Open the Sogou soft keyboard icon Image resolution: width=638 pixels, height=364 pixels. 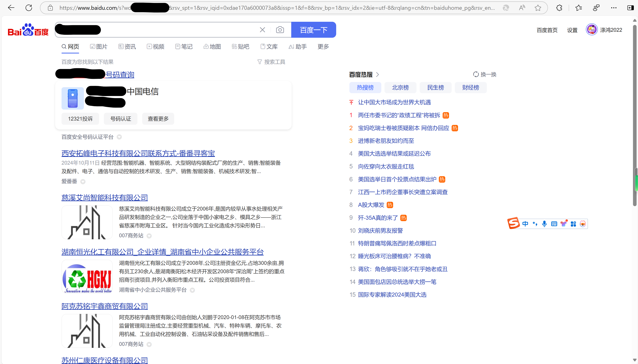click(x=554, y=224)
